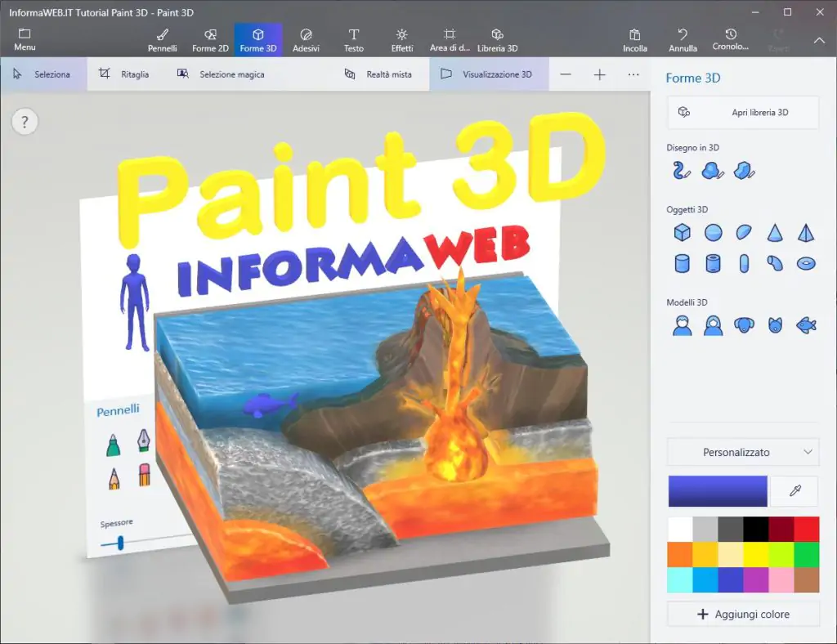Open the Effetti tab
The width and height of the screenshot is (837, 644).
(x=402, y=41)
